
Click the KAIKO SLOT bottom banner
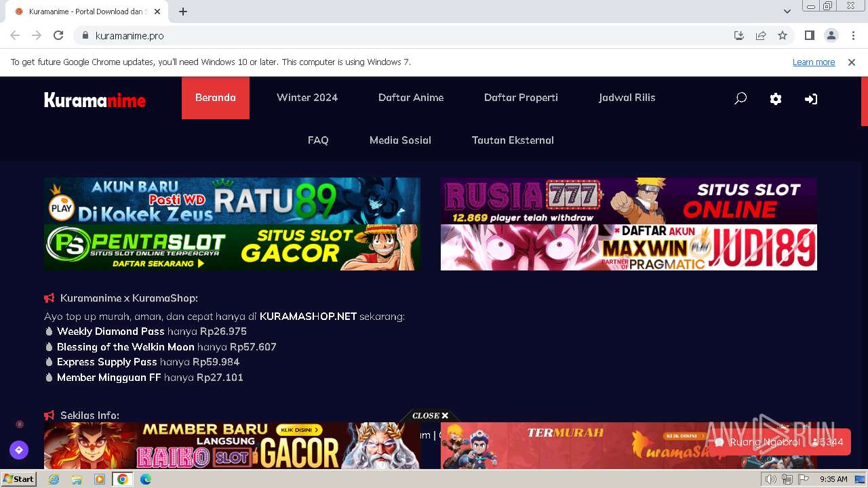coord(232,446)
